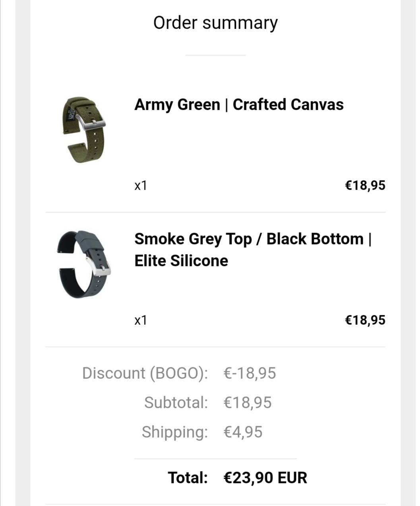Image resolution: width=420 pixels, height=506 pixels.
Task: Select the €18,95 subtotal amount
Action: [248, 403]
